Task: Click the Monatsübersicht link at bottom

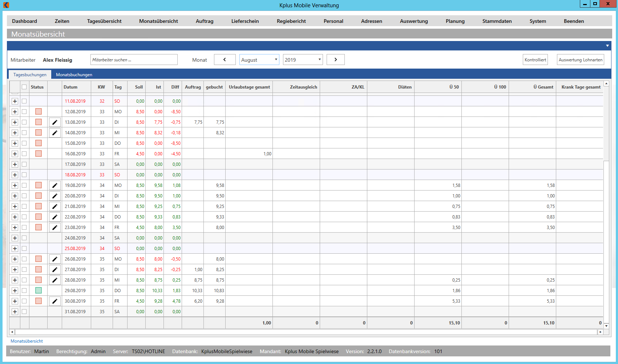Action: point(27,341)
